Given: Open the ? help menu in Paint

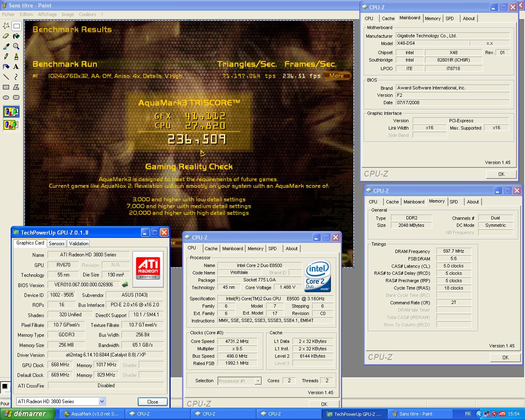Looking at the screenshot, I should pos(102,14).
